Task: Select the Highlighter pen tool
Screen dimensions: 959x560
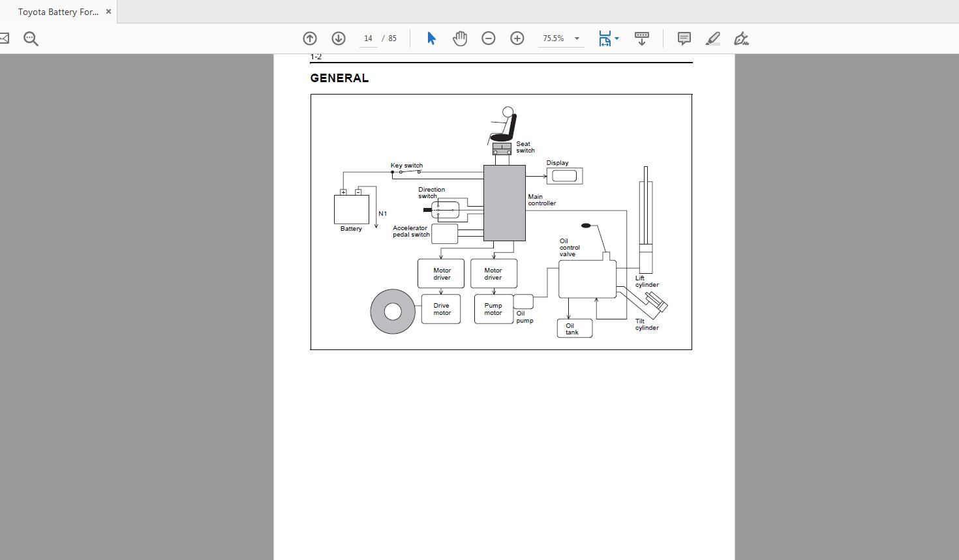Action: (713, 38)
